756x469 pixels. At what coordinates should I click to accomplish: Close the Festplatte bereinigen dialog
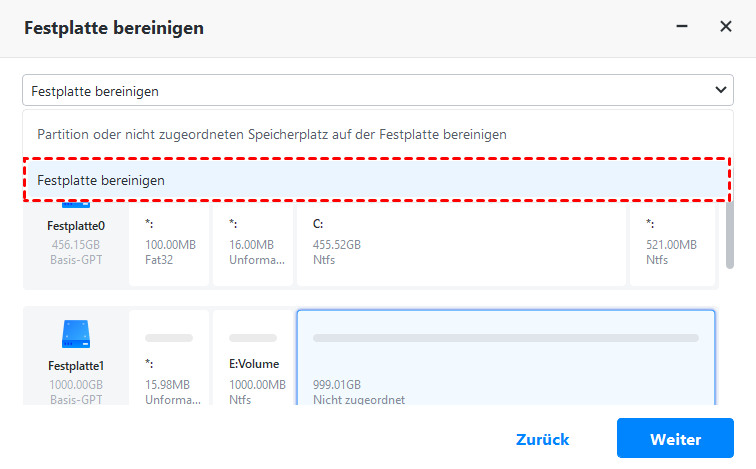pos(726,27)
